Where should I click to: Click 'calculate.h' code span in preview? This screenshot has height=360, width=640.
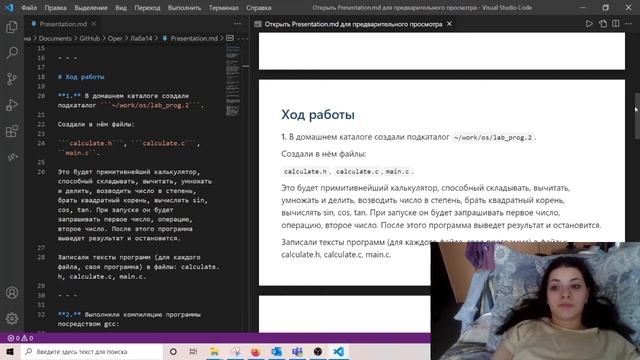point(305,171)
